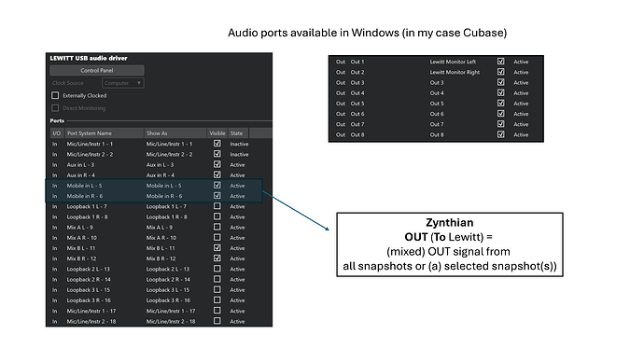This screenshot has width=644, height=362.
Task: Open the LEWITT Control Panel button
Action: coord(96,70)
